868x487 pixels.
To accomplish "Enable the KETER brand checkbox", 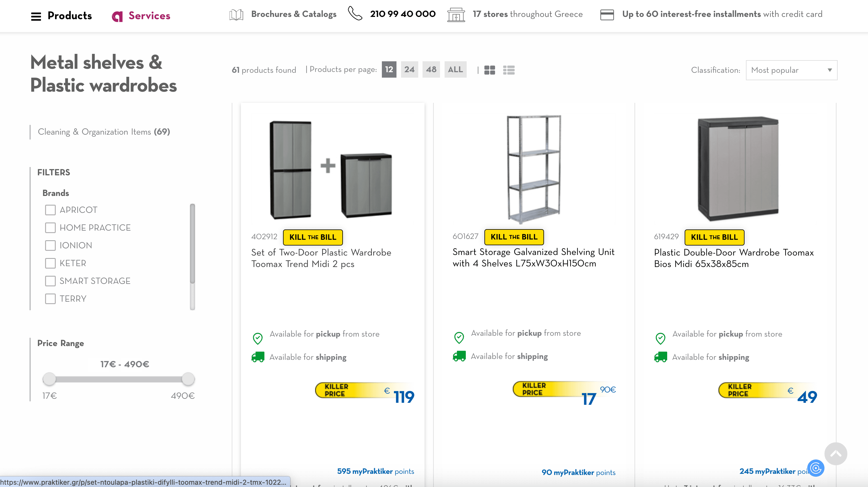I will pos(50,263).
